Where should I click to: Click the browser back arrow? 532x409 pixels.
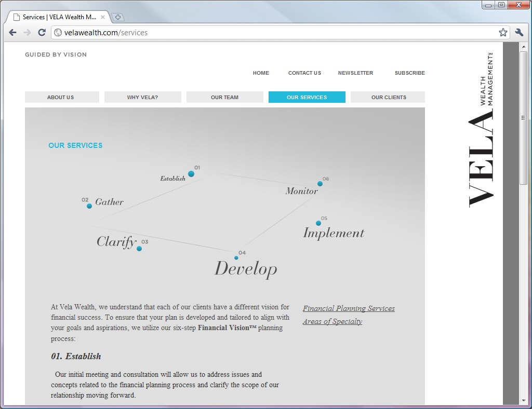point(13,33)
